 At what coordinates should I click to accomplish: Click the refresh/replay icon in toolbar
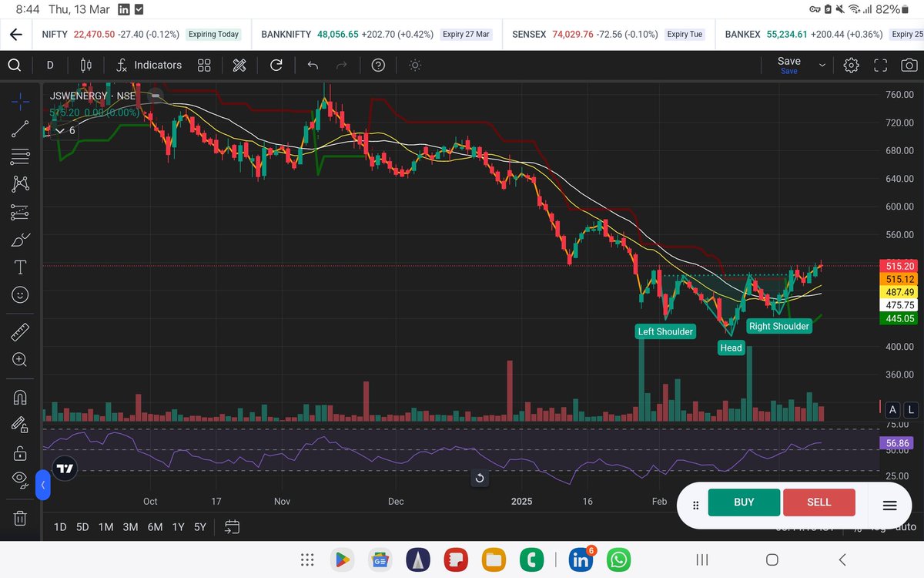pos(276,66)
